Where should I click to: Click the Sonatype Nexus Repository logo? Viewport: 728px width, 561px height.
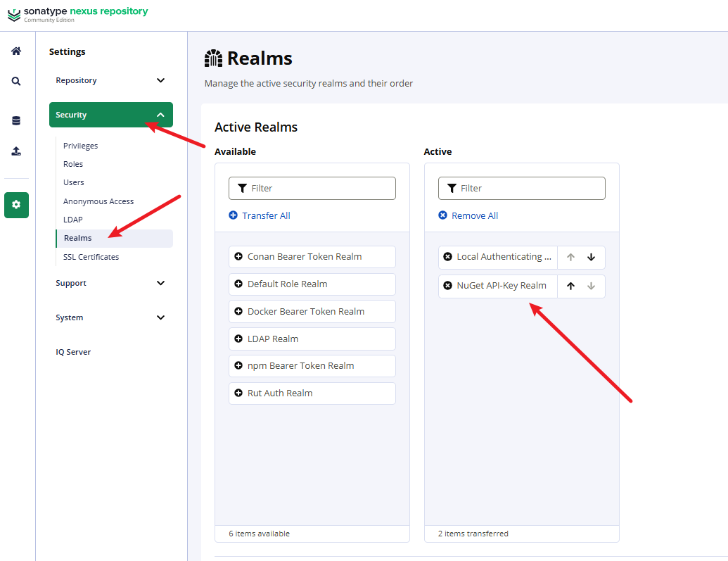(78, 14)
